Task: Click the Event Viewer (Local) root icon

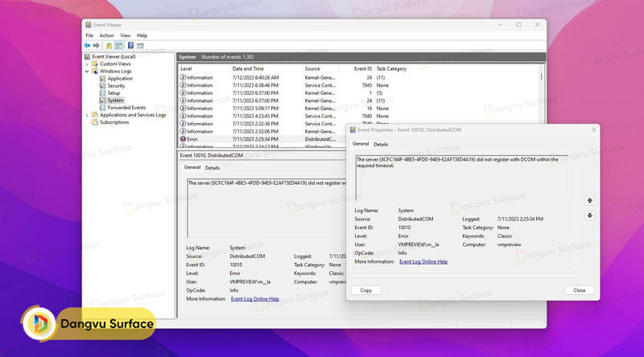Action: (x=88, y=56)
